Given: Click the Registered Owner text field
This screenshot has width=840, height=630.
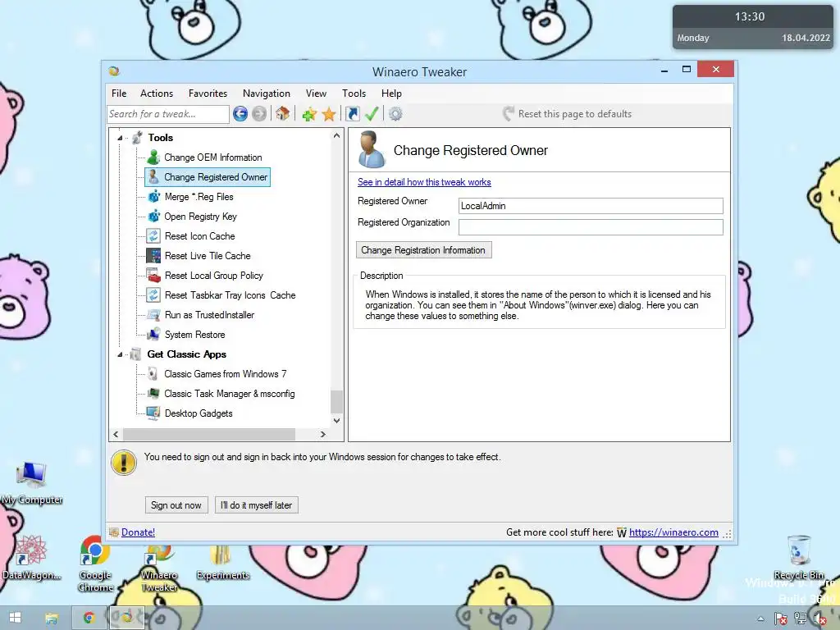Looking at the screenshot, I should (591, 206).
